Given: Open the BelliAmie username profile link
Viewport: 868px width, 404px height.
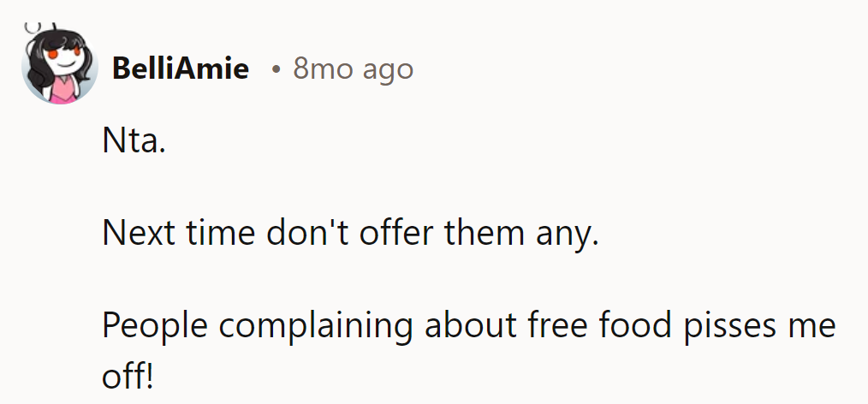Looking at the screenshot, I should [x=181, y=69].
